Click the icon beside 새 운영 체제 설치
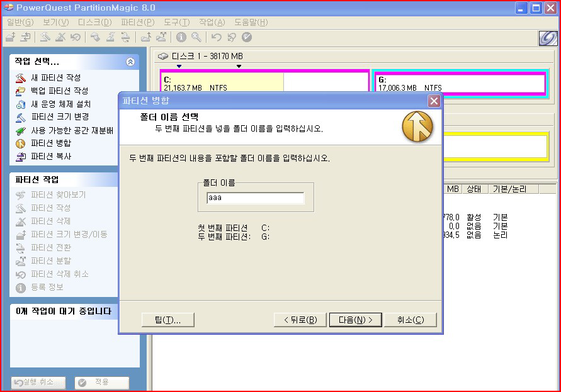 [21, 104]
